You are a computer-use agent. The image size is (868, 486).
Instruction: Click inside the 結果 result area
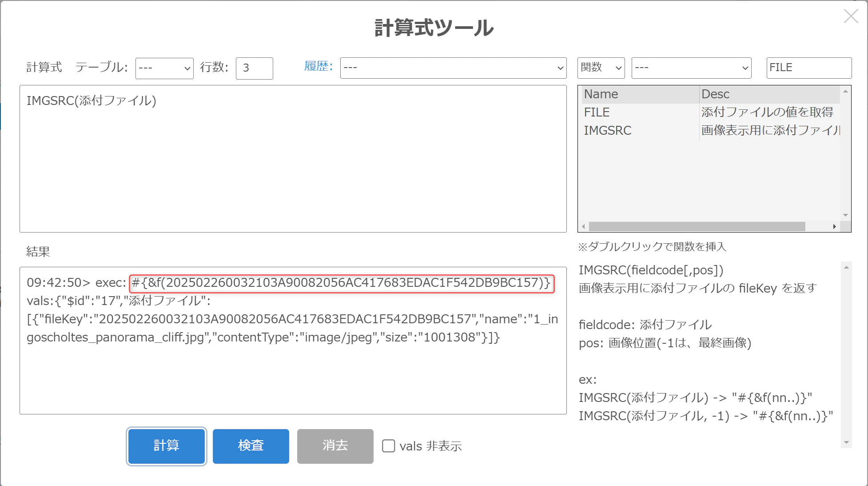[293, 341]
